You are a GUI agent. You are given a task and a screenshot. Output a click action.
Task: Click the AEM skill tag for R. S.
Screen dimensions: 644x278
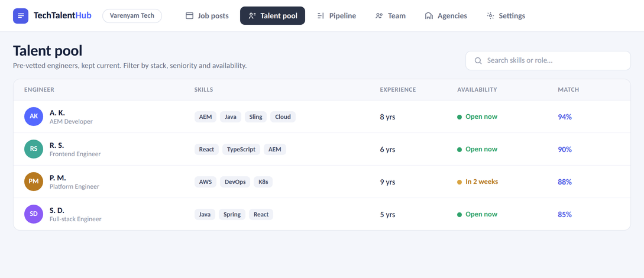click(x=275, y=149)
